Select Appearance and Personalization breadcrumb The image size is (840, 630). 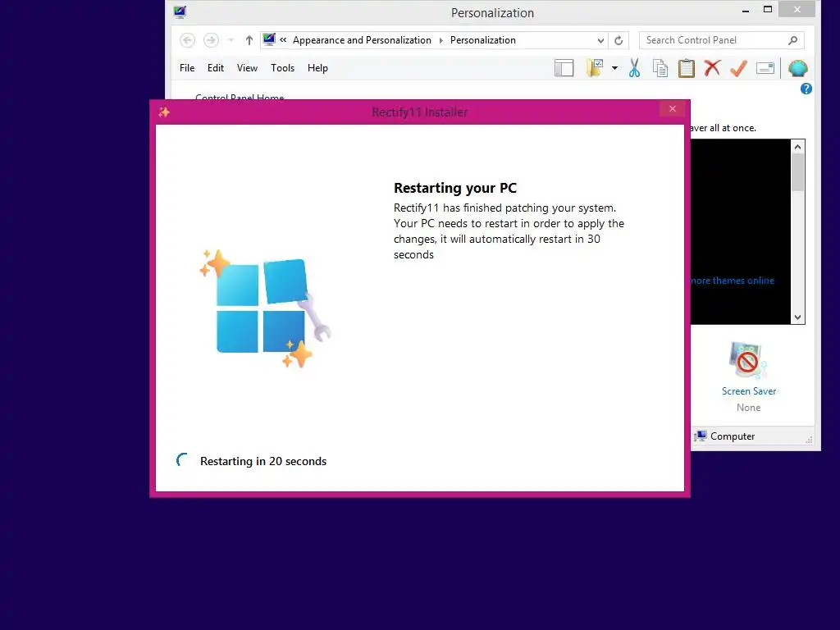(x=362, y=40)
